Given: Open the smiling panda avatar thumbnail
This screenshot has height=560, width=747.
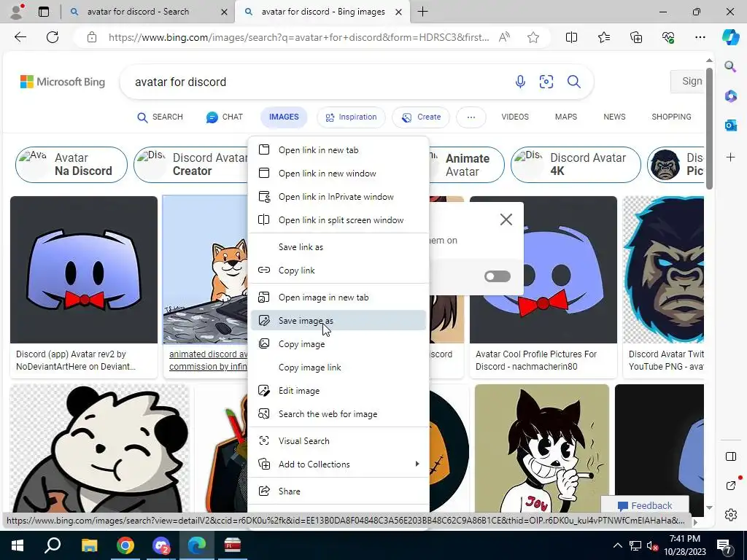Looking at the screenshot, I should coord(99,448).
